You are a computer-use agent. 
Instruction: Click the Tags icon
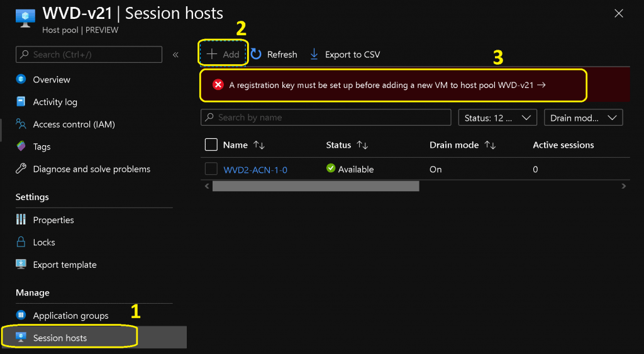(21, 146)
